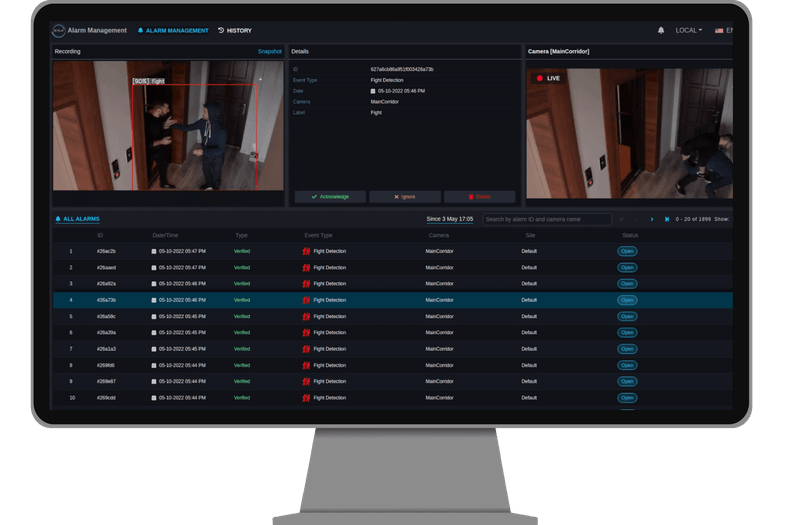
Task: Click the fight icon in row #26a92a
Action: click(306, 284)
